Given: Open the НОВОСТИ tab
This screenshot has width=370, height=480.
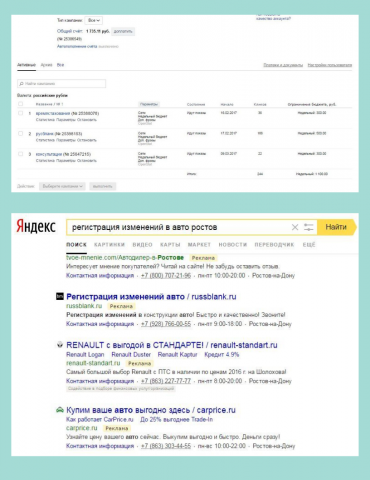Looking at the screenshot, I should [233, 245].
